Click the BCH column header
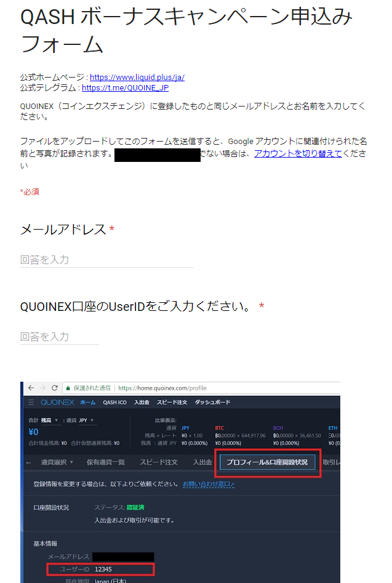Screen dimensions: 392x583 tap(278, 428)
